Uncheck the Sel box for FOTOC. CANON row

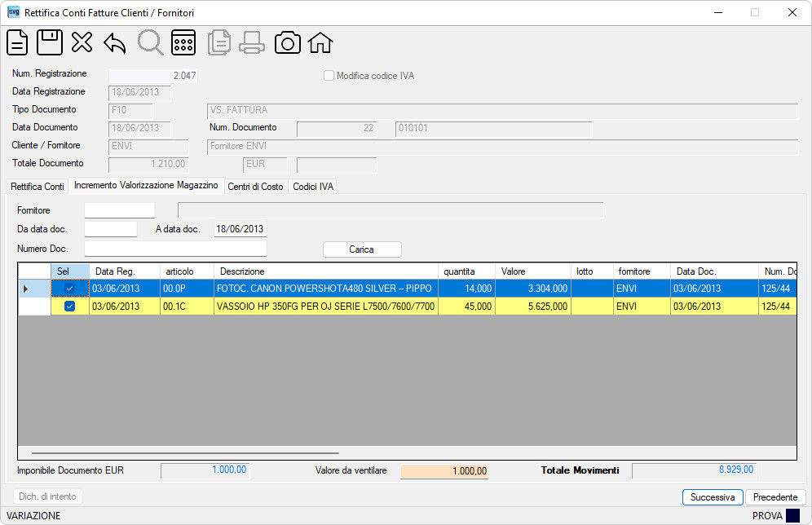pyautogui.click(x=69, y=289)
